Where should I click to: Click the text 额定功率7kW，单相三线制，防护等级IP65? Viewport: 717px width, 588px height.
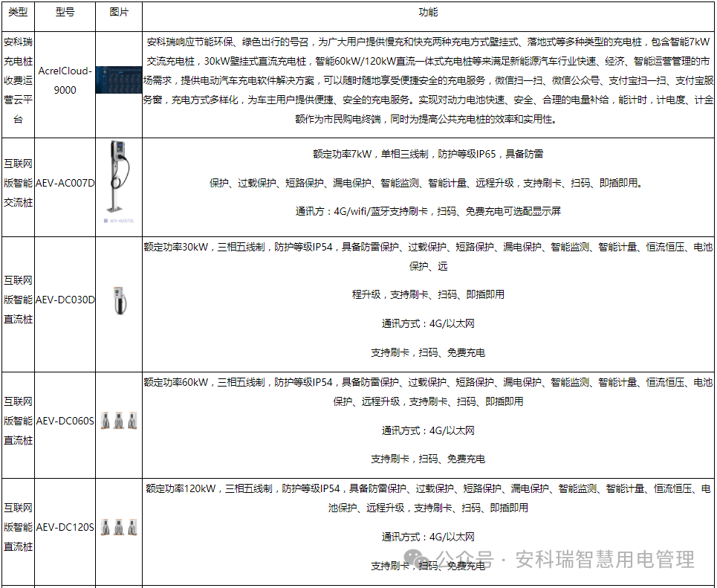404,154
